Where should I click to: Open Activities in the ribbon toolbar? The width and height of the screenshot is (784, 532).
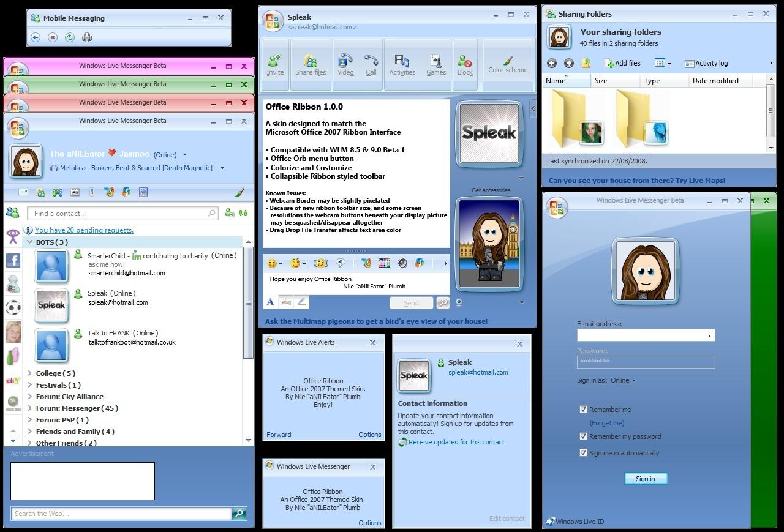click(x=402, y=64)
